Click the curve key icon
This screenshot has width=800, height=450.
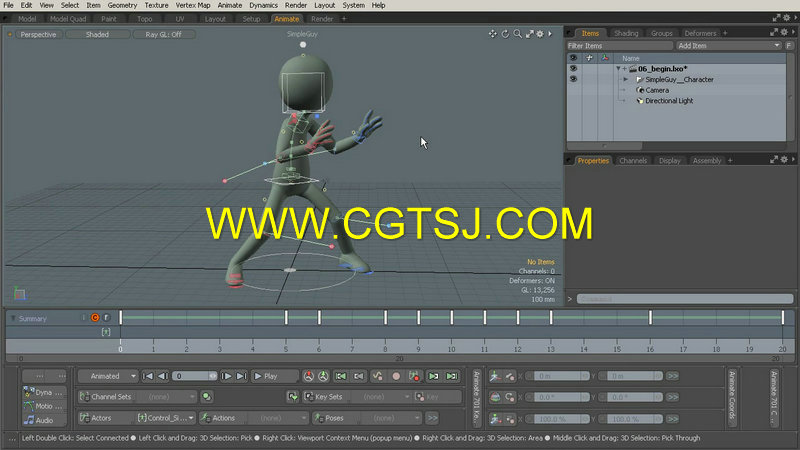tap(378, 376)
